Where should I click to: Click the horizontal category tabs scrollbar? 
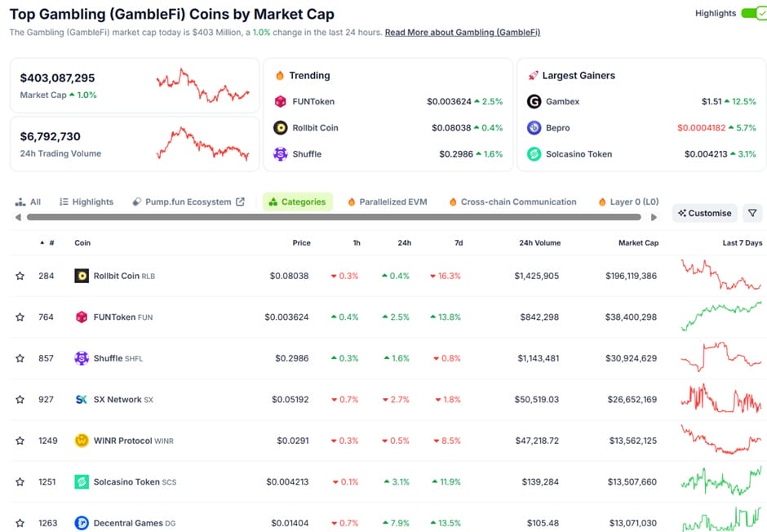point(335,217)
